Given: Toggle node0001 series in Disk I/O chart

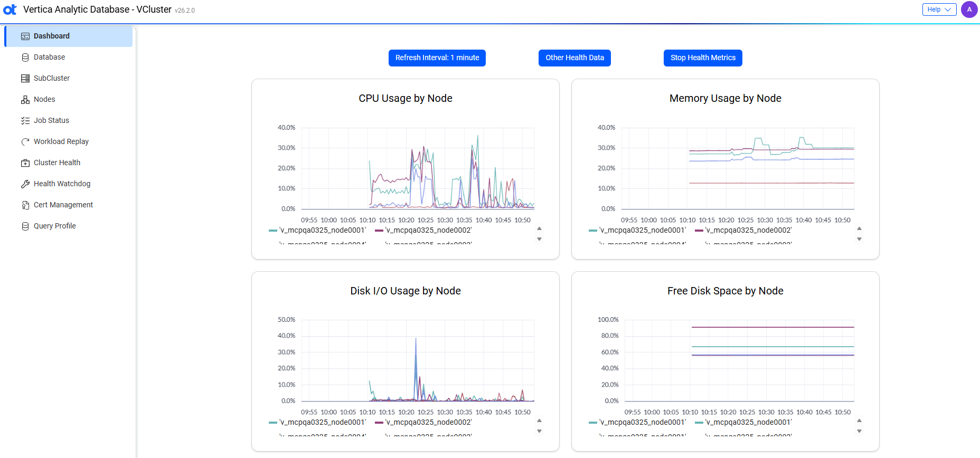Looking at the screenshot, I should point(317,422).
